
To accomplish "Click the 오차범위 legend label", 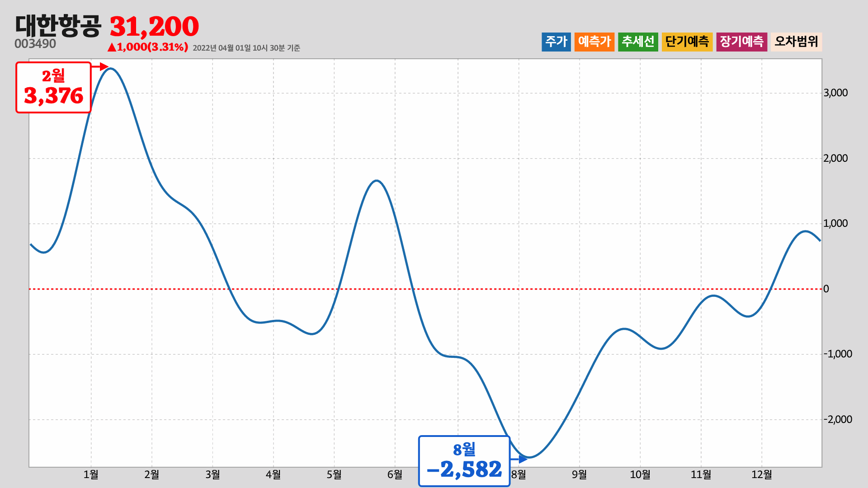I will click(x=796, y=42).
